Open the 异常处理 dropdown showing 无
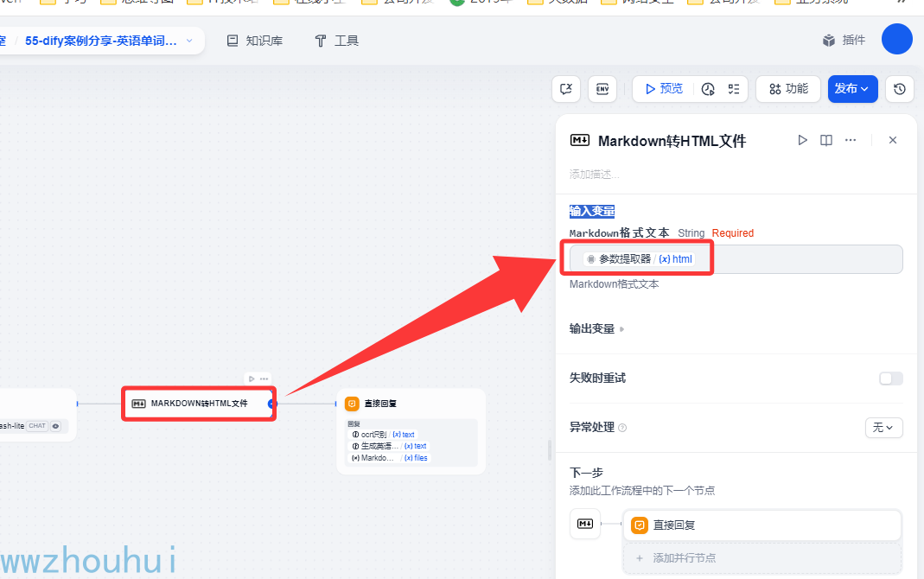Screen dimensions: 924x579 (x=883, y=428)
